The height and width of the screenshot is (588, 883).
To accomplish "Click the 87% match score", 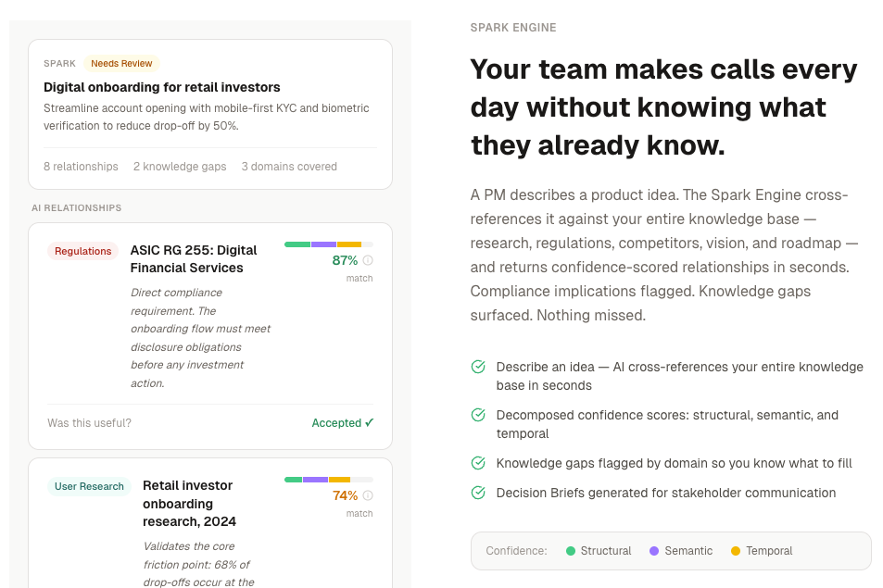I will [x=345, y=260].
